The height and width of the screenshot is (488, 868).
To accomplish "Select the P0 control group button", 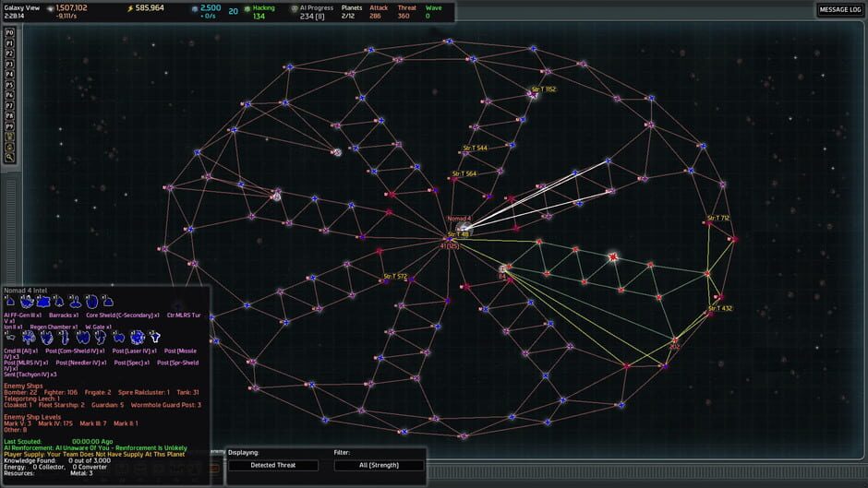I will (x=9, y=32).
